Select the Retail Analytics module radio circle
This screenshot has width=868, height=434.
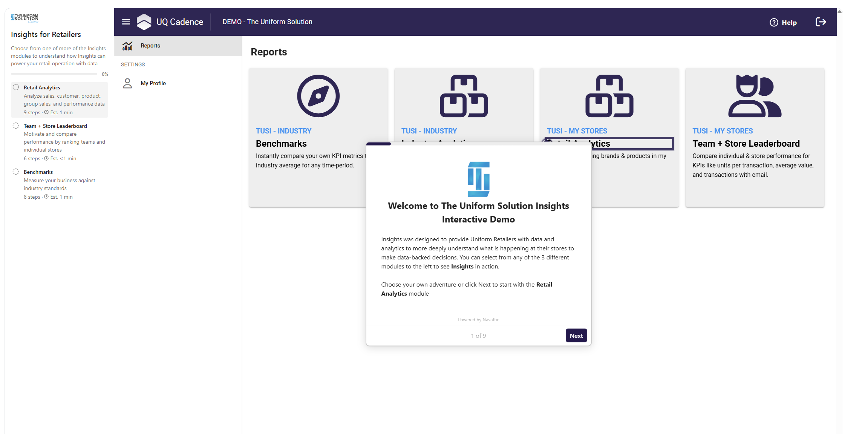pos(16,87)
